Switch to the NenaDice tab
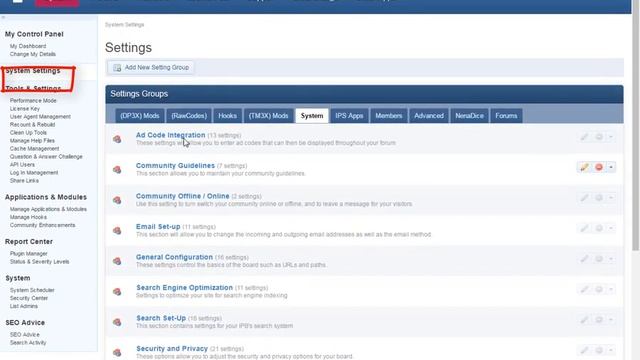 tap(469, 116)
